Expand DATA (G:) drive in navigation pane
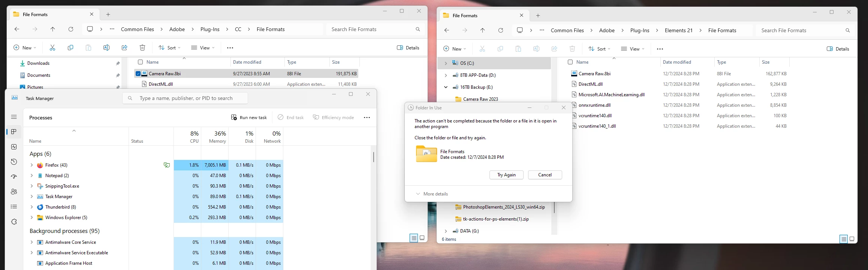Screen dimensions: 868x270 (446, 231)
